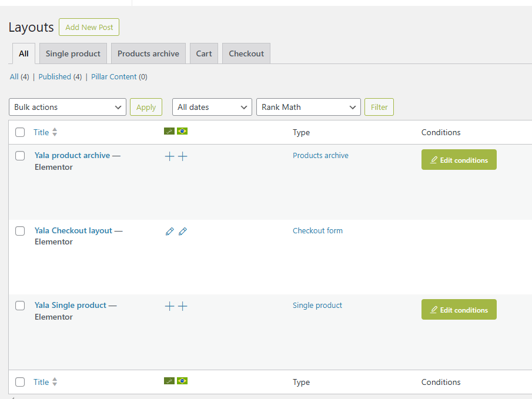Add Arabic translation for Yala product archive
Screen dimensions: 532x399
pos(169,156)
